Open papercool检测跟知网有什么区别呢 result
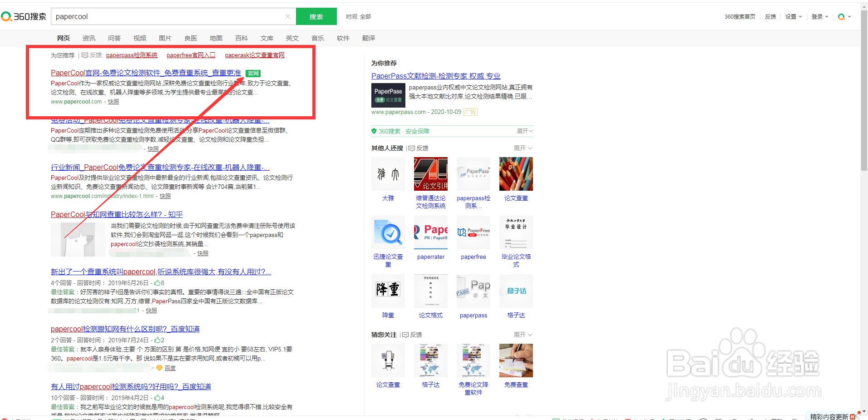This screenshot has width=868, height=420. pyautogui.click(x=125, y=329)
